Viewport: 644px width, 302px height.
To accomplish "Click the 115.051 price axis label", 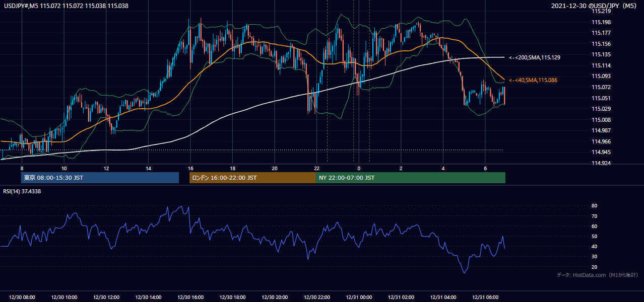I will [600, 98].
